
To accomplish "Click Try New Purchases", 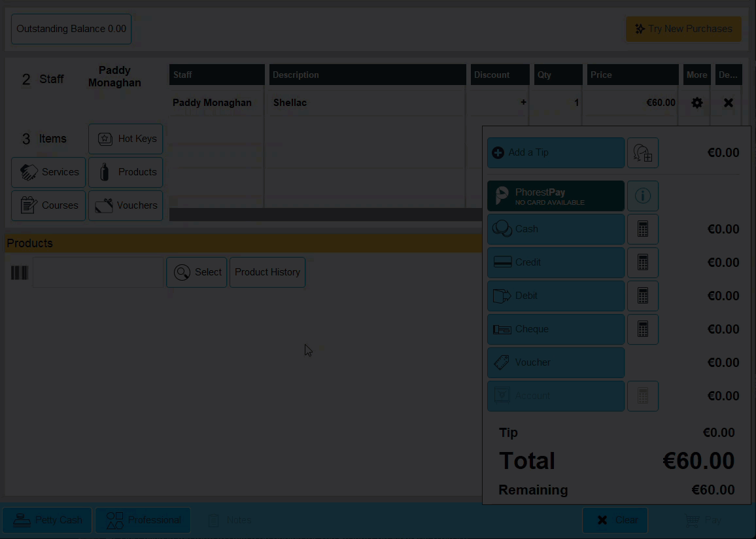I will (x=683, y=29).
